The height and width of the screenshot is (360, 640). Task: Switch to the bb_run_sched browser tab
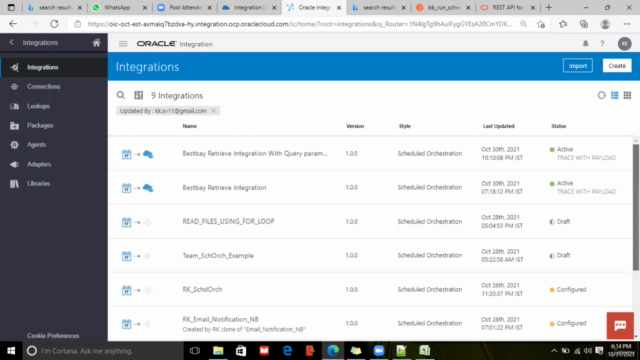pos(442,7)
